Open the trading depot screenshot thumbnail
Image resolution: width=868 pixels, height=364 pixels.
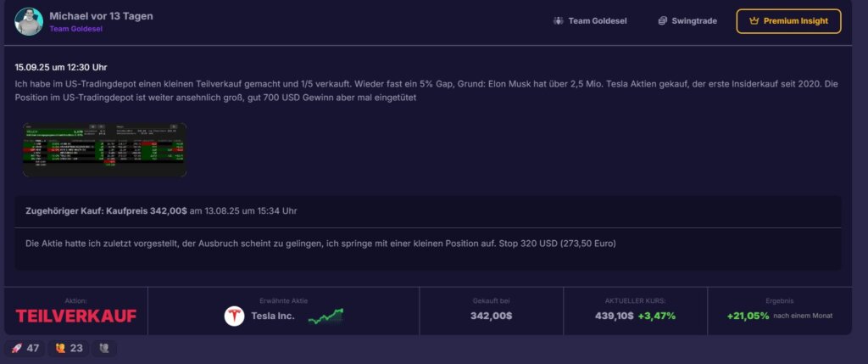point(104,149)
